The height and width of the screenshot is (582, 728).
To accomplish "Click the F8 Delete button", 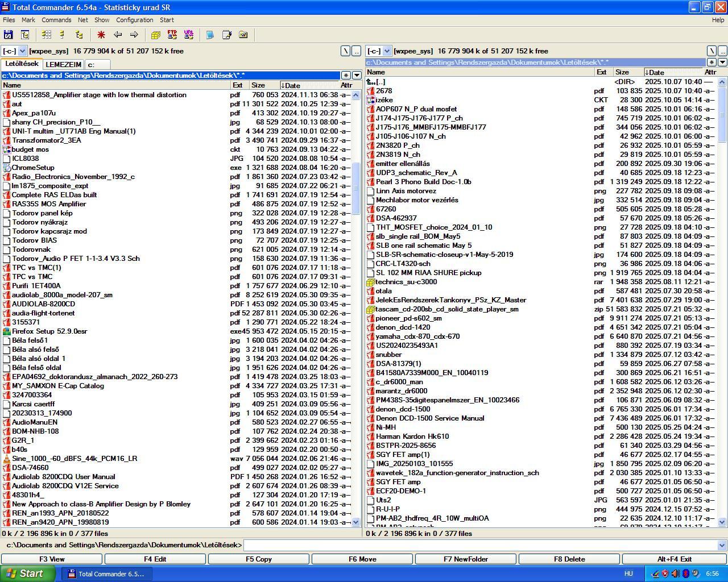I will (569, 559).
